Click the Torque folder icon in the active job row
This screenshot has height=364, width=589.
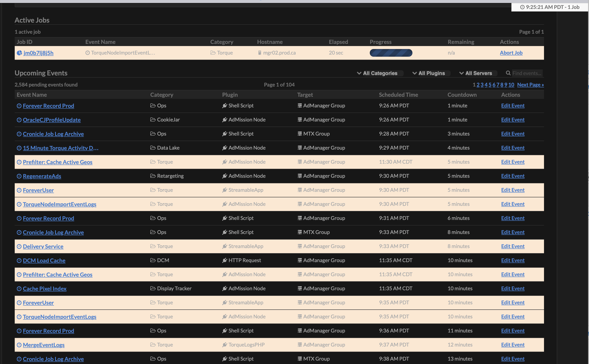click(213, 52)
